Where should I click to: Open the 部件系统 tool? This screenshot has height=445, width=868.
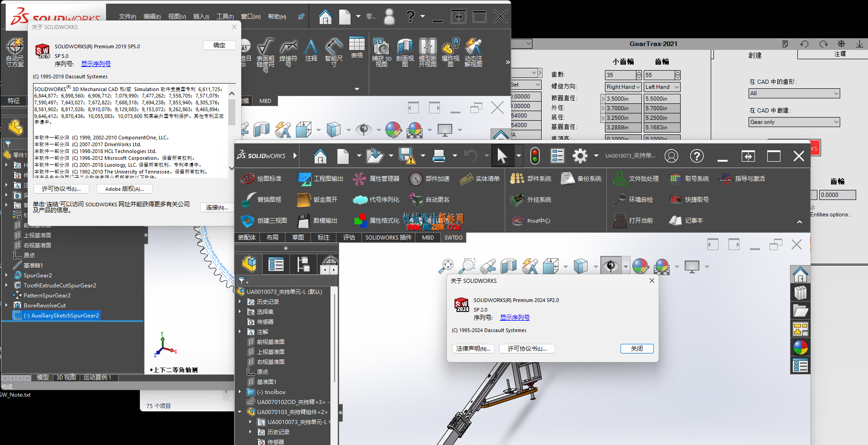click(531, 179)
